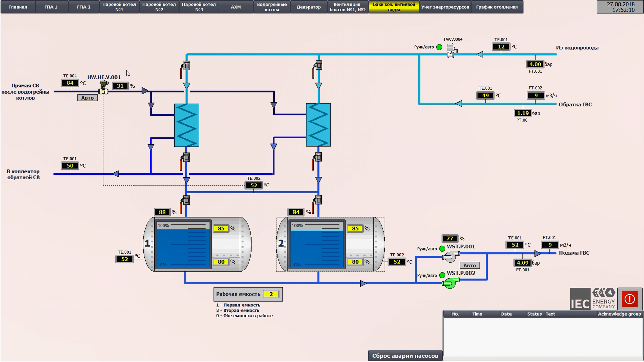The image size is (644, 362).
Task: Click tank 1 water level gauge
Action: pos(182,245)
